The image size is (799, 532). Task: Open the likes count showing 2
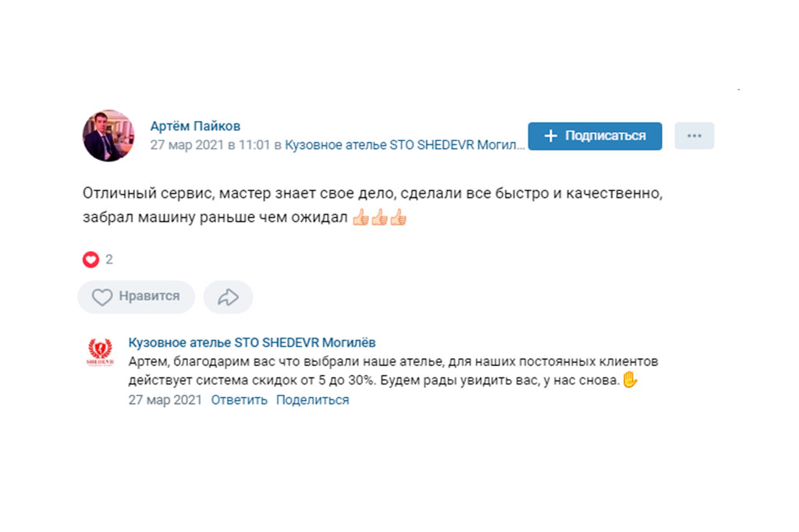pyautogui.click(x=109, y=260)
